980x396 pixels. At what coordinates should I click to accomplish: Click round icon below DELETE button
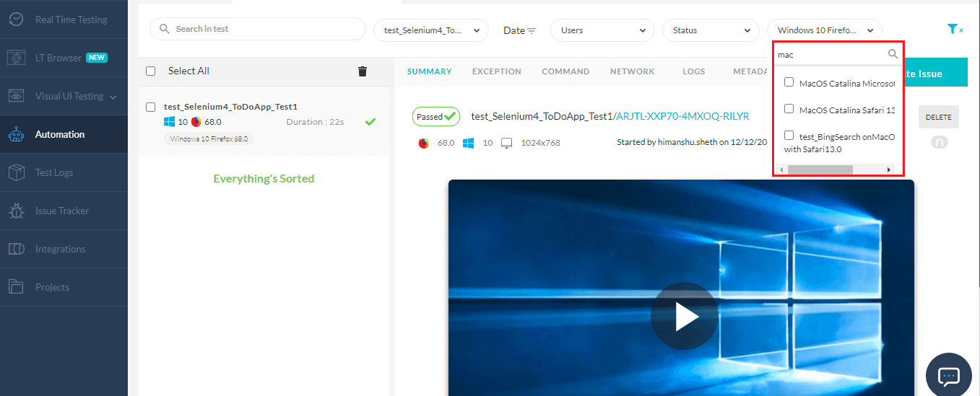[940, 143]
